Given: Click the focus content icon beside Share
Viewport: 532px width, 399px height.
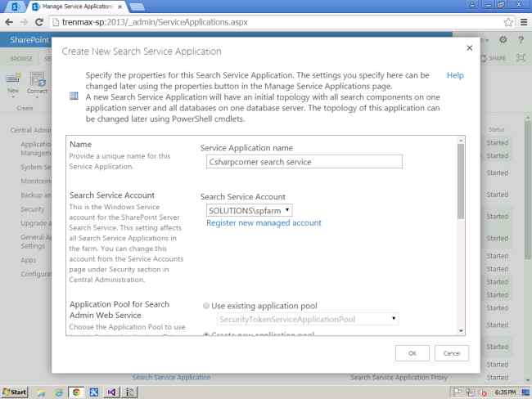Looking at the screenshot, I should (x=521, y=58).
